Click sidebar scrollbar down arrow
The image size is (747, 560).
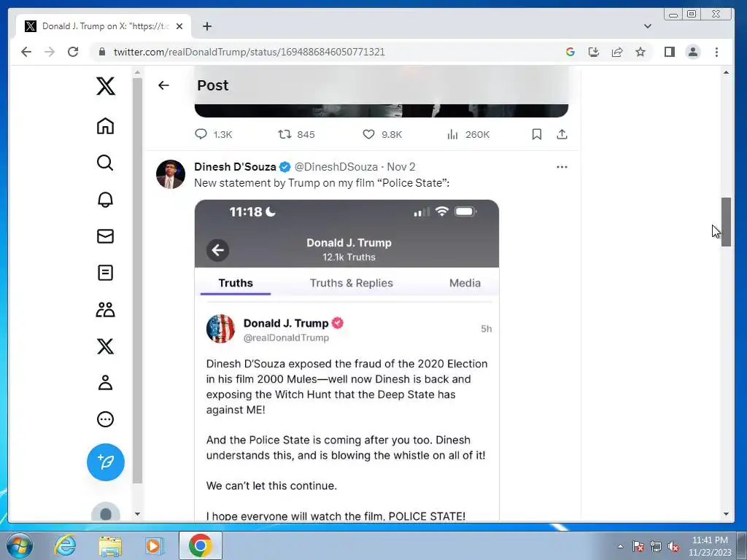click(137, 514)
